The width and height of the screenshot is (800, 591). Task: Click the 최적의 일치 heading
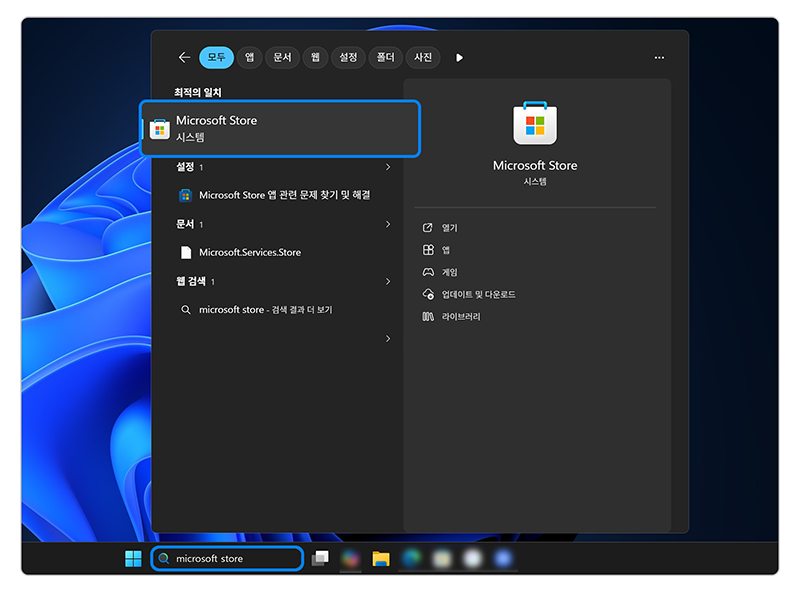pyautogui.click(x=198, y=92)
